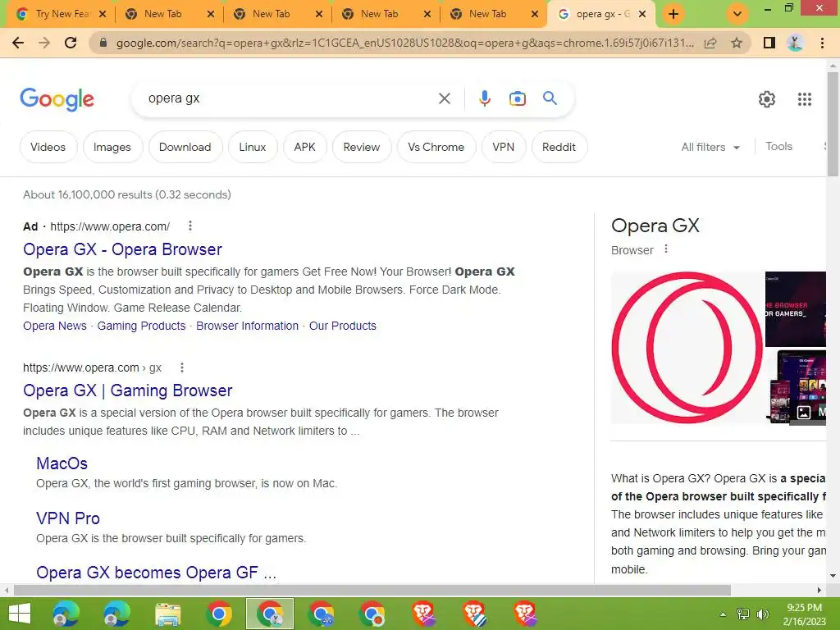Open the Chrome profile avatar
This screenshot has width=840, height=630.
[796, 43]
